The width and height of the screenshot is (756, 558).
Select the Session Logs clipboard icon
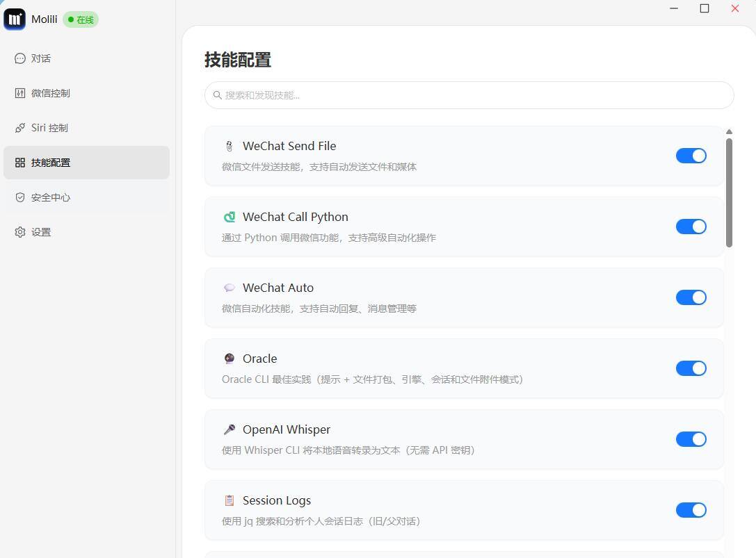[x=229, y=500]
